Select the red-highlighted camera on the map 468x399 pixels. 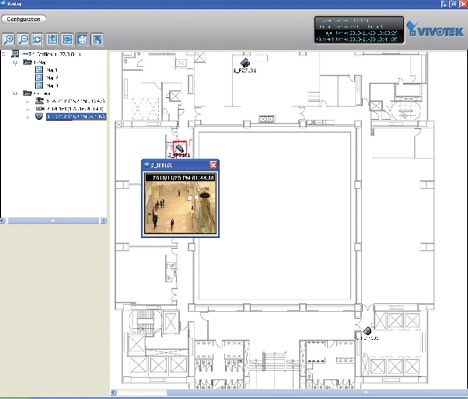click(x=180, y=148)
